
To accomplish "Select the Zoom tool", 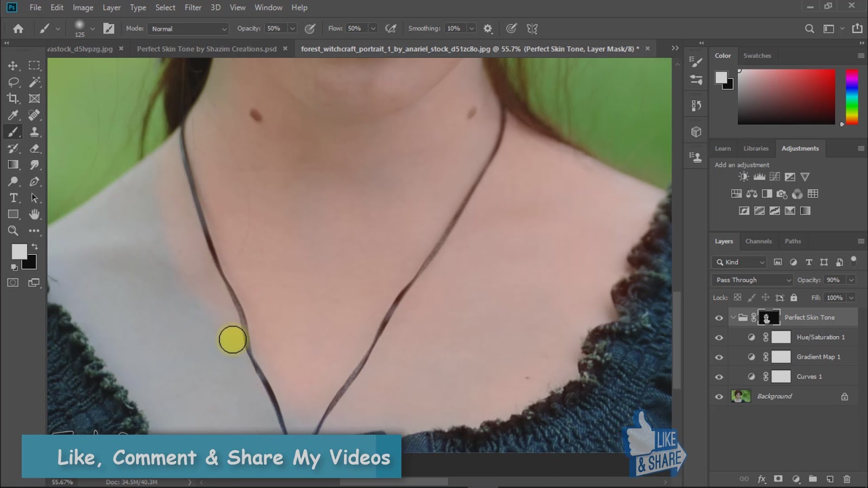I will (x=13, y=230).
